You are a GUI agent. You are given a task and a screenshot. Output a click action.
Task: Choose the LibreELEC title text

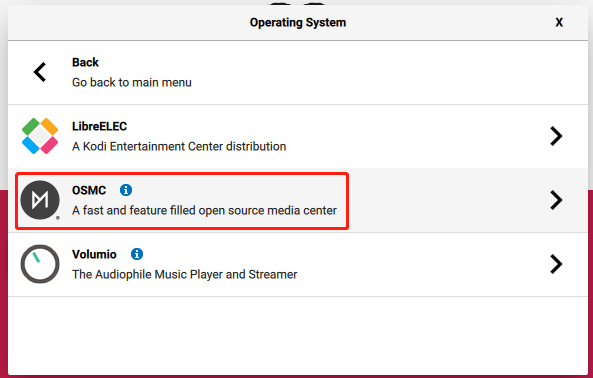click(99, 126)
